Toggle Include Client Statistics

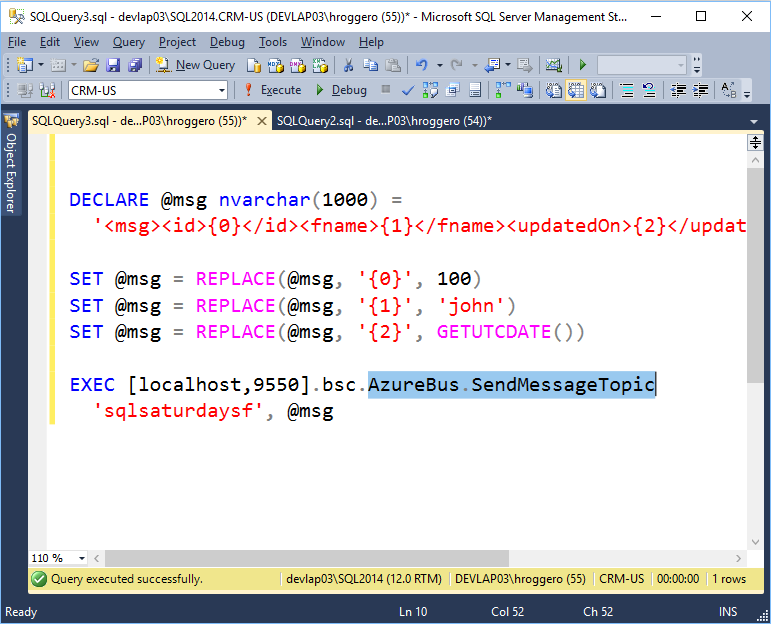pyautogui.click(x=525, y=90)
